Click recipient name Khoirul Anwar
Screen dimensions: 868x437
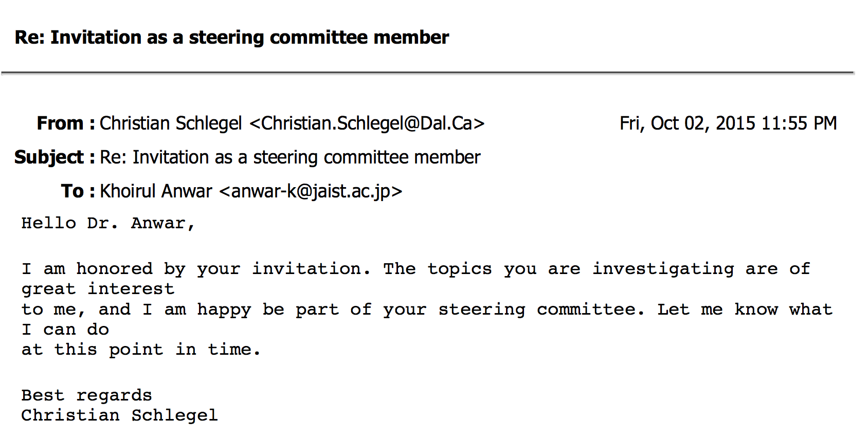point(156,191)
